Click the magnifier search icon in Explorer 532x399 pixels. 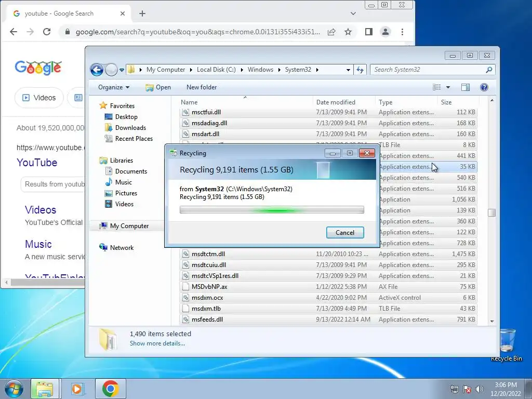pos(489,70)
